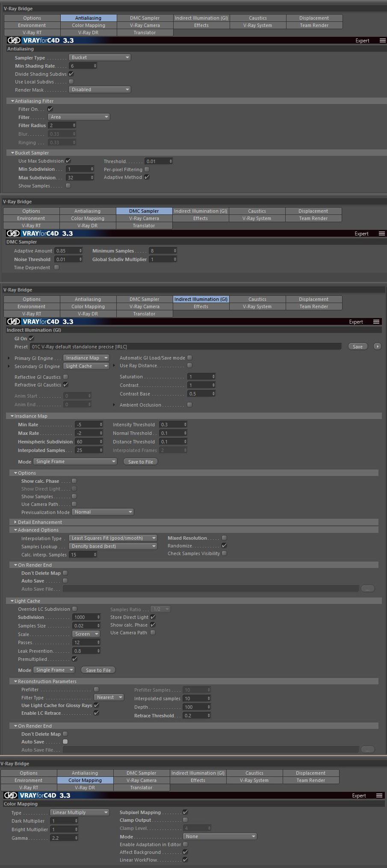Select the highlighted DMC Sampler tab in the second panel
This screenshot has width=387, height=868.
144,211
